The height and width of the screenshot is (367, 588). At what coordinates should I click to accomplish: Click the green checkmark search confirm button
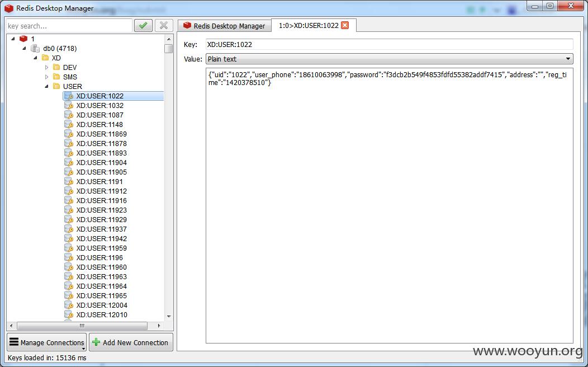coord(143,26)
